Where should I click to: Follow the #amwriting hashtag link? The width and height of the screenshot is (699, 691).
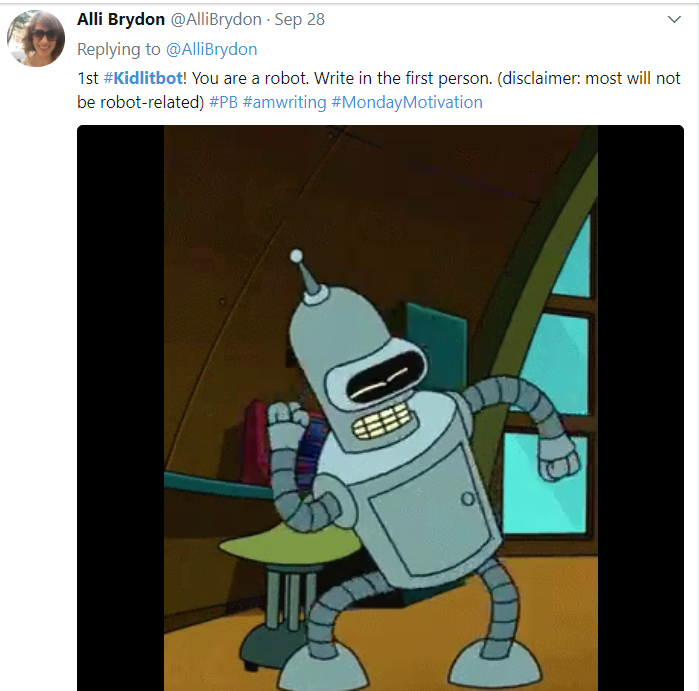pos(284,103)
